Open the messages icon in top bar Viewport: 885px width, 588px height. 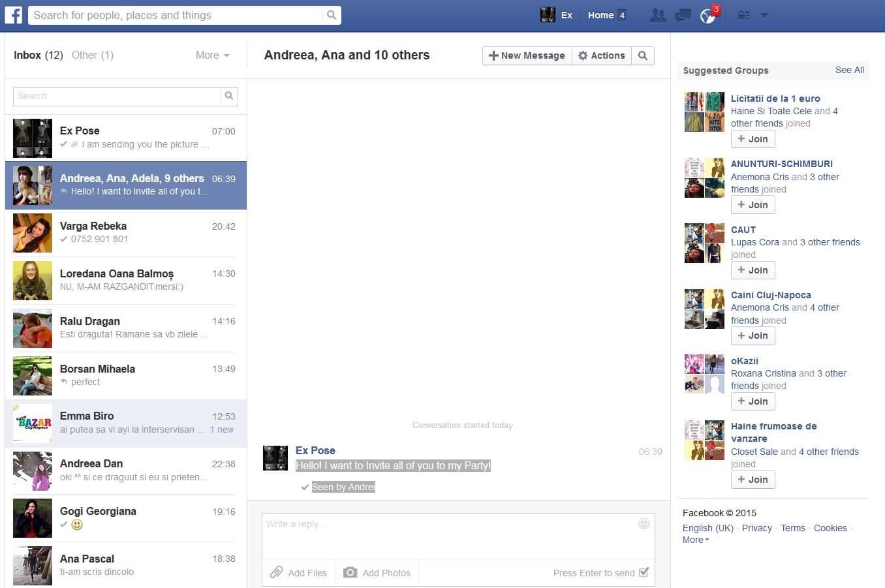click(x=683, y=15)
